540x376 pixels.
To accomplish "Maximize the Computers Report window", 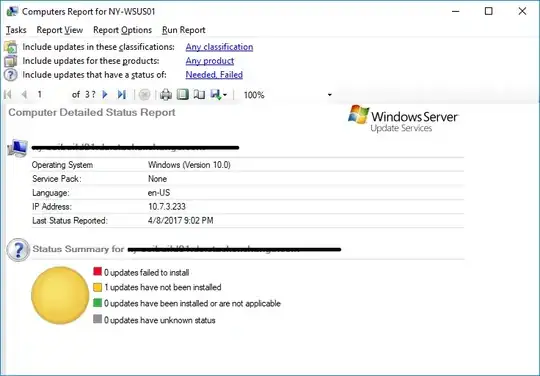I will tap(488, 11).
